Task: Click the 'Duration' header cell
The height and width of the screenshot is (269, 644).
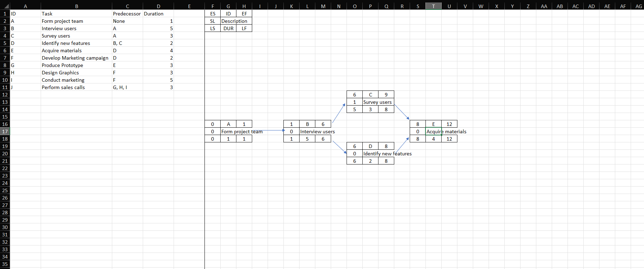Action: (x=158, y=14)
